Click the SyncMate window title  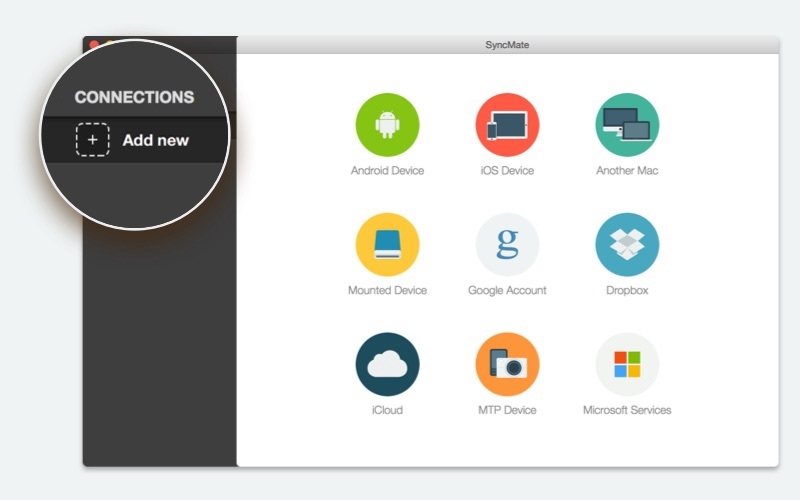tap(507, 45)
